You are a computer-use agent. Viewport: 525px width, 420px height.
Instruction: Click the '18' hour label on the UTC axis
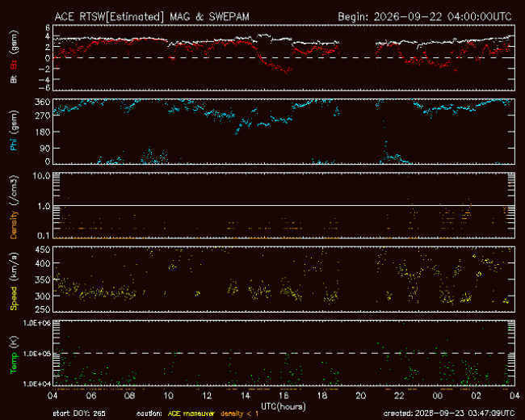pyautogui.click(x=322, y=396)
